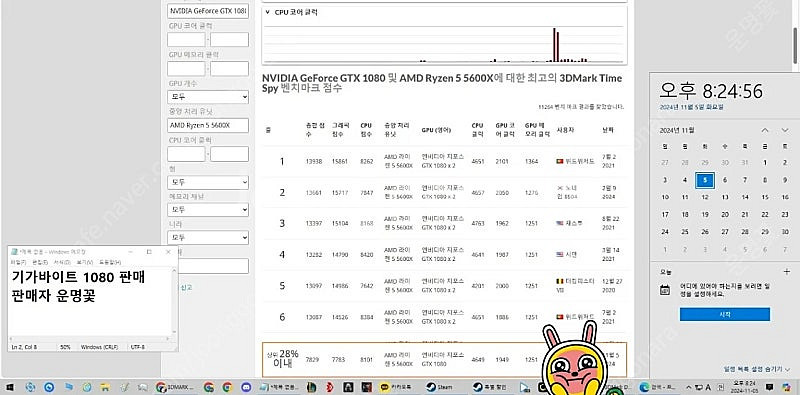Click the NVIDIA GeForce GTX 1080 GPU field

click(x=208, y=11)
